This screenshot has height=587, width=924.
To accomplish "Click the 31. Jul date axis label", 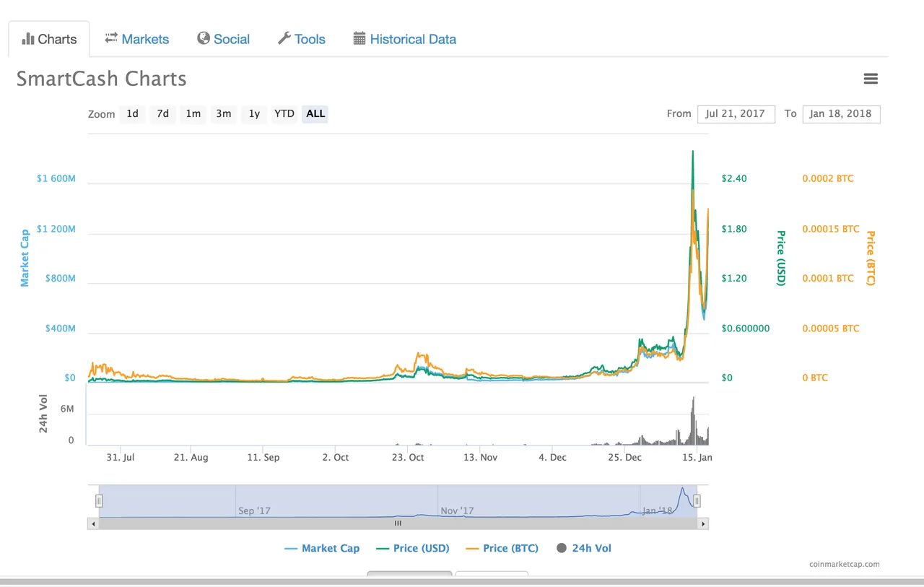I will tap(121, 457).
